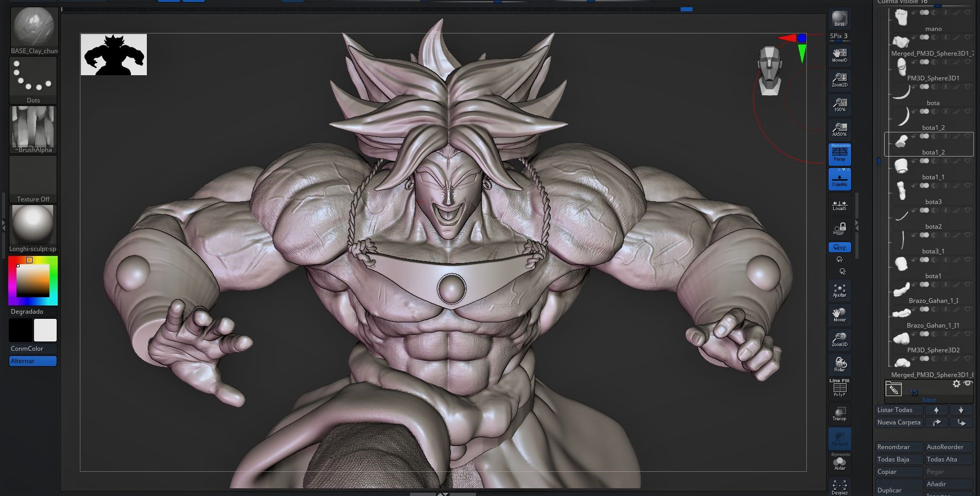980x496 pixels.
Task: Open the Dots stroke type picker
Action: coord(33,80)
